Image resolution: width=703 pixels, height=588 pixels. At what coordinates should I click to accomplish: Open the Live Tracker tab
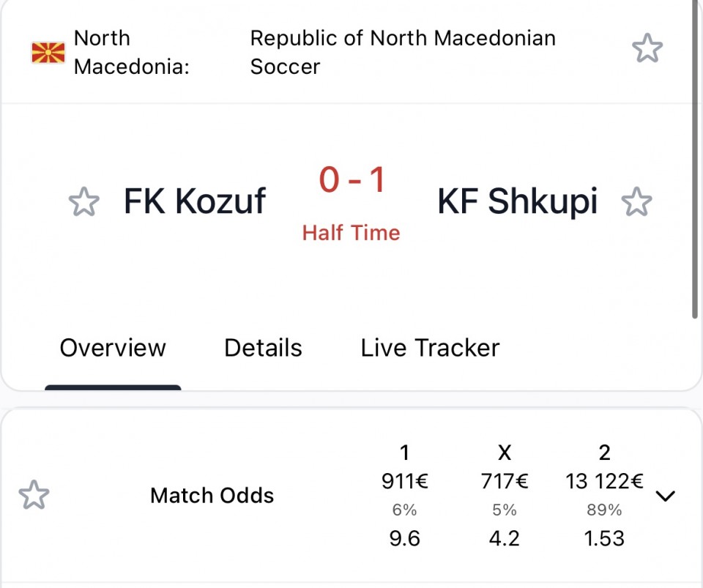click(430, 349)
